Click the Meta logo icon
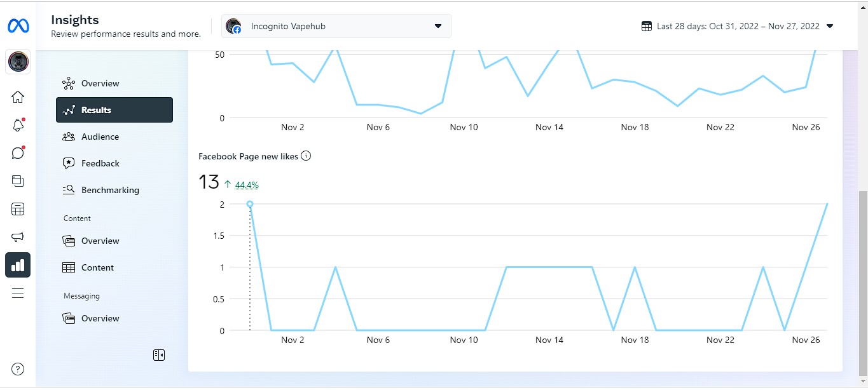Image resolution: width=868 pixels, height=390 pixels. (x=18, y=26)
